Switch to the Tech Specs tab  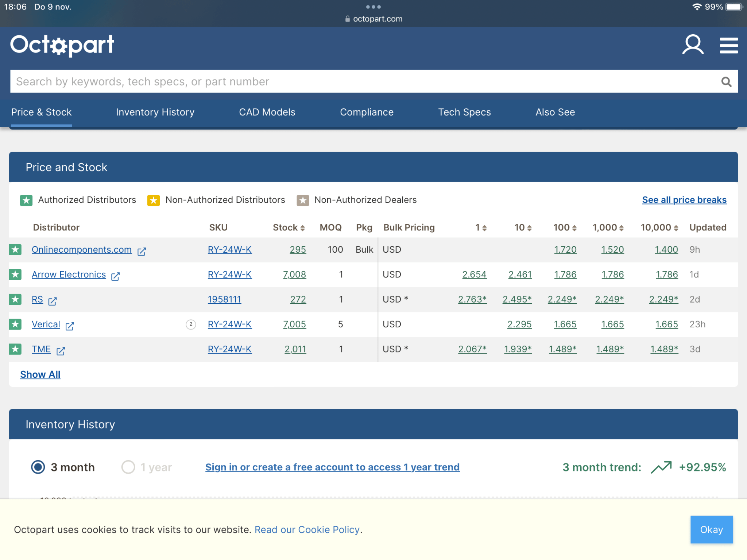pyautogui.click(x=464, y=112)
